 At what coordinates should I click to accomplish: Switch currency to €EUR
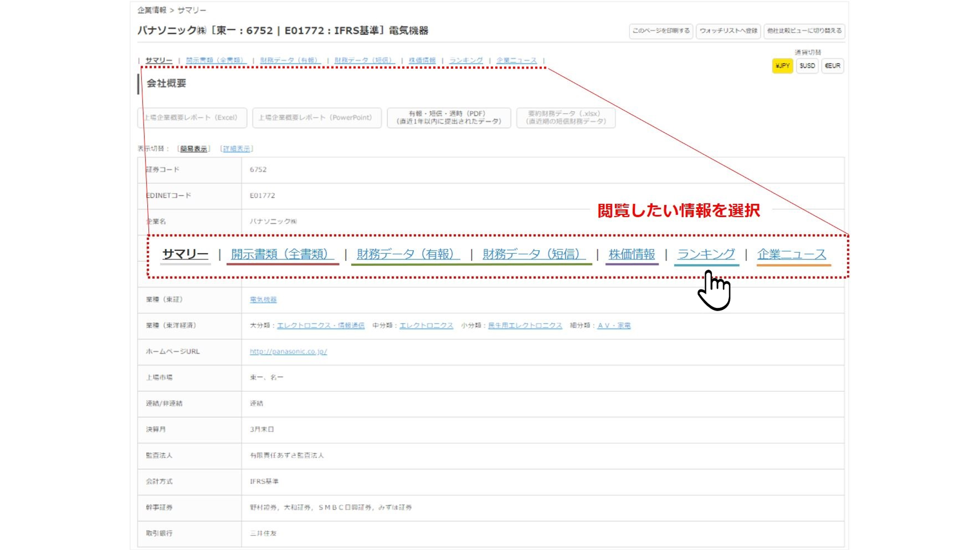coord(832,66)
